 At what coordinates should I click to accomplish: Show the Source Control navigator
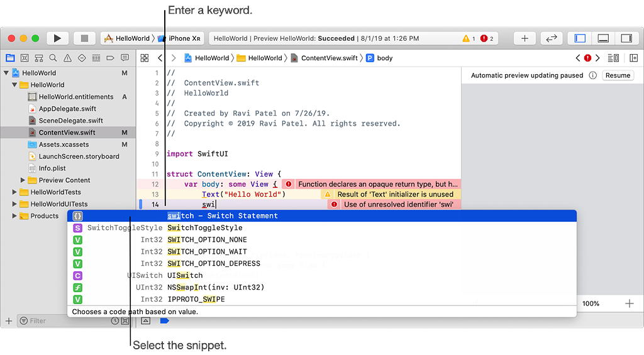(25, 58)
